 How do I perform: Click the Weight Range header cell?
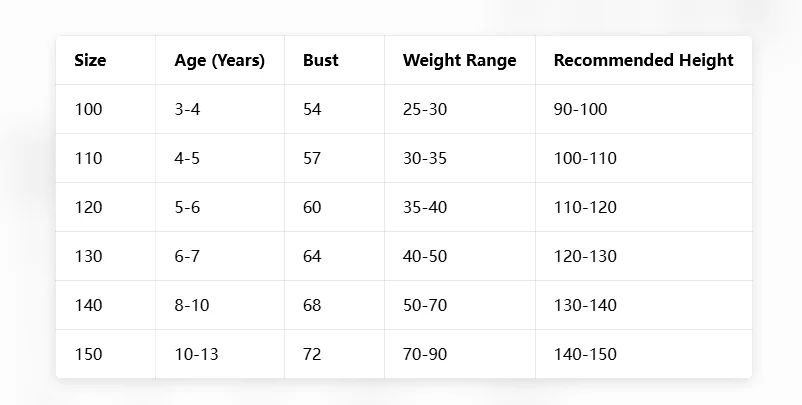click(x=459, y=60)
